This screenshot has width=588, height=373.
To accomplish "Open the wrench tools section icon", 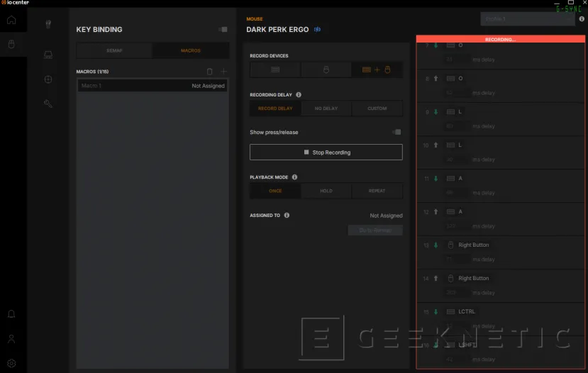I will click(48, 104).
